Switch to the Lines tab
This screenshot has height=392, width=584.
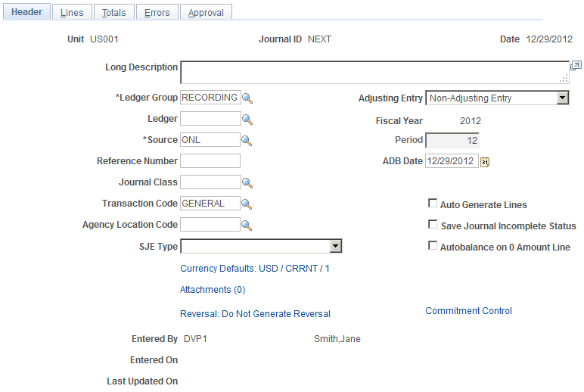(72, 12)
